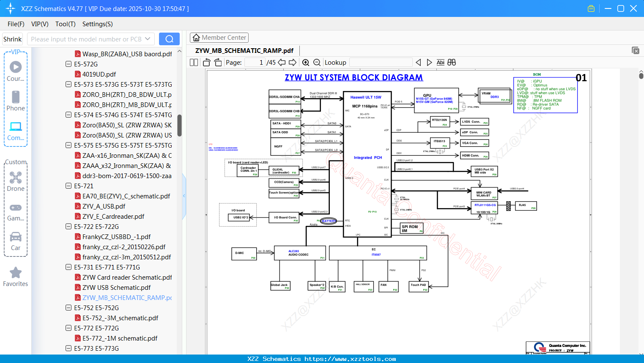Click the blue search button for models
The width and height of the screenshot is (644, 363).
click(169, 39)
